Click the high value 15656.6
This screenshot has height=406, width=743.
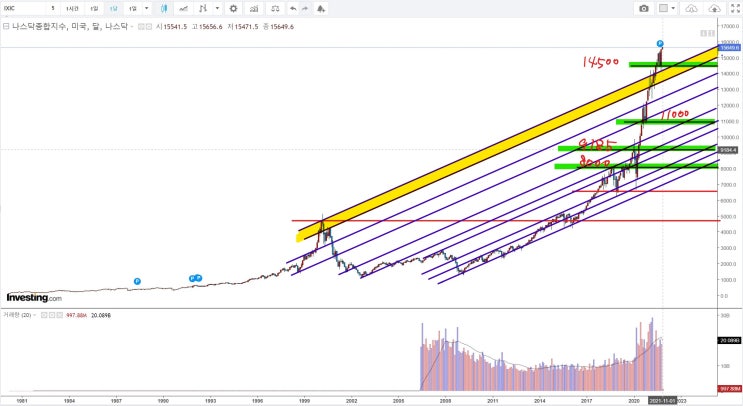click(210, 27)
